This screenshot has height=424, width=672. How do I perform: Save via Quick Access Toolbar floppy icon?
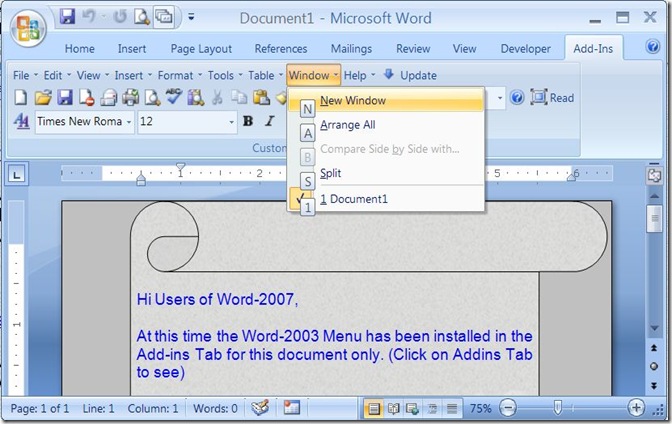[x=67, y=17]
